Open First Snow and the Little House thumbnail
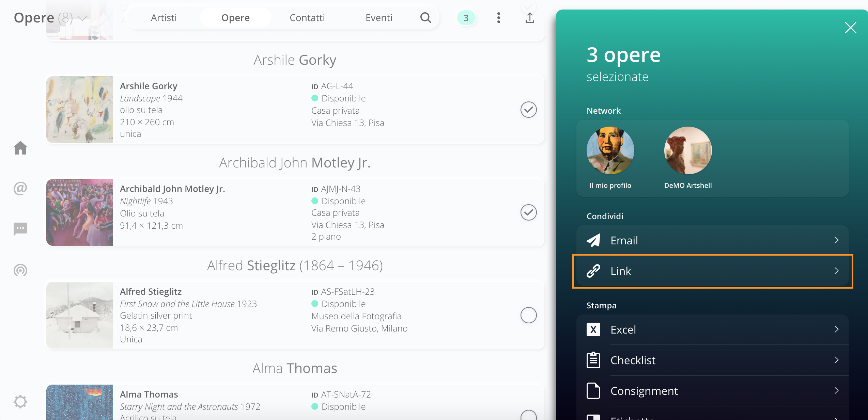The width and height of the screenshot is (868, 420). (80, 315)
